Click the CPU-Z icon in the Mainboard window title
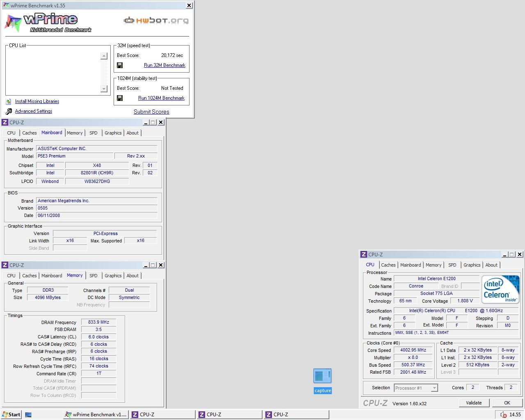 [5, 122]
